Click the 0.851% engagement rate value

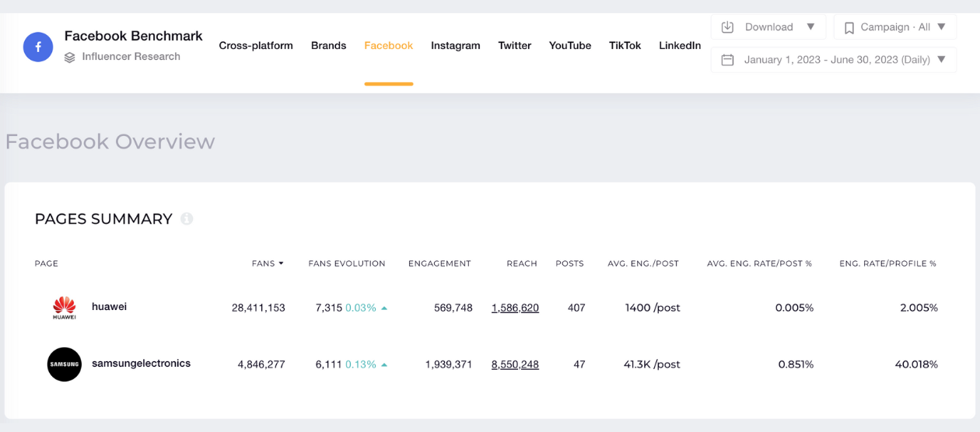point(796,364)
